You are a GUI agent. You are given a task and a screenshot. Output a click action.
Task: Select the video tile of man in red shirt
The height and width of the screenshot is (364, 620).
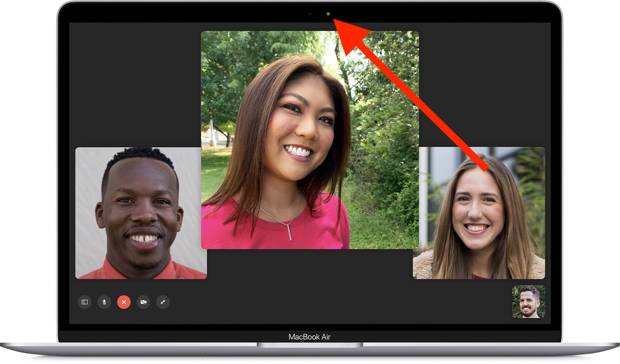[x=141, y=213]
